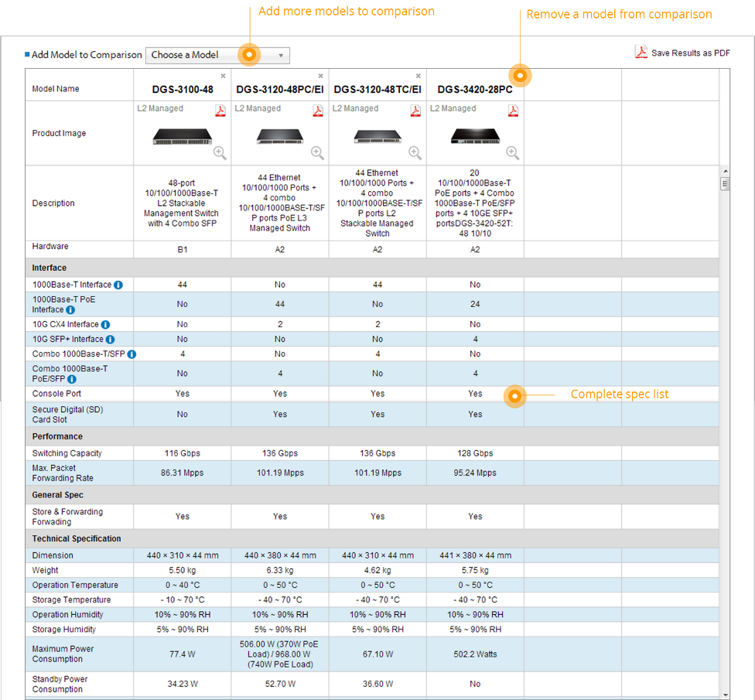This screenshot has height=700, width=755.
Task: Click the PDF icon beside Save Results
Action: (641, 52)
